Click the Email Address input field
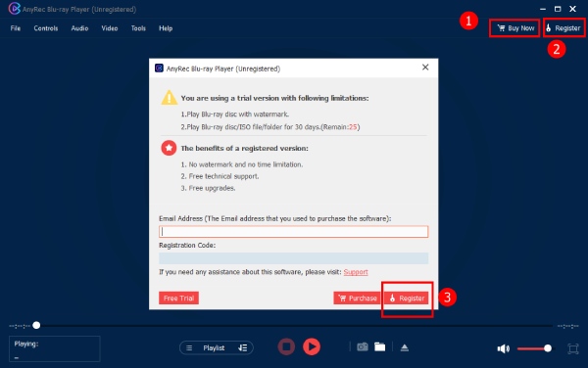Image resolution: width=588 pixels, height=368 pixels. tap(293, 232)
